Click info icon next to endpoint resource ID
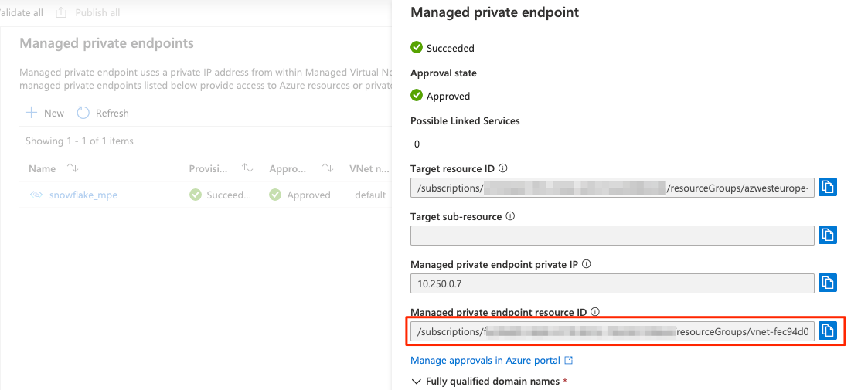Viewport: 868px width, 390px height. click(595, 312)
